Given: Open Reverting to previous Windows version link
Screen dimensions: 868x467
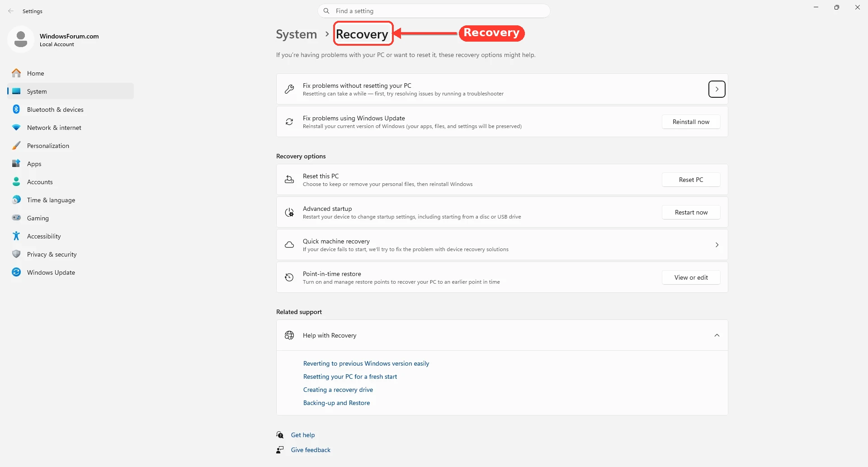Looking at the screenshot, I should coord(366,363).
